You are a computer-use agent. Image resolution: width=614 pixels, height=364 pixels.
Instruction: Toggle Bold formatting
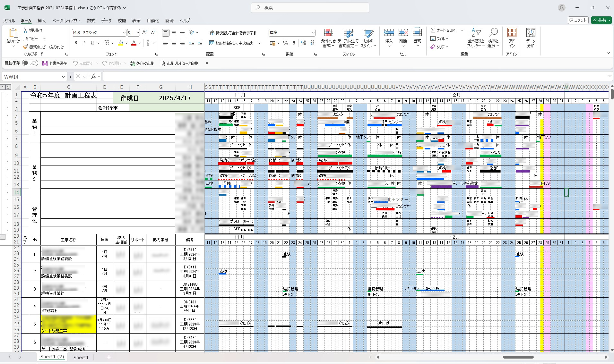tap(76, 43)
